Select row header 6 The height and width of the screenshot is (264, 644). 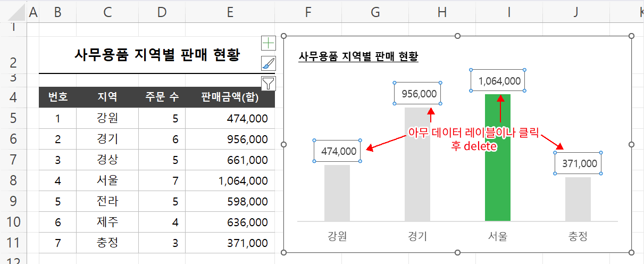(x=13, y=139)
